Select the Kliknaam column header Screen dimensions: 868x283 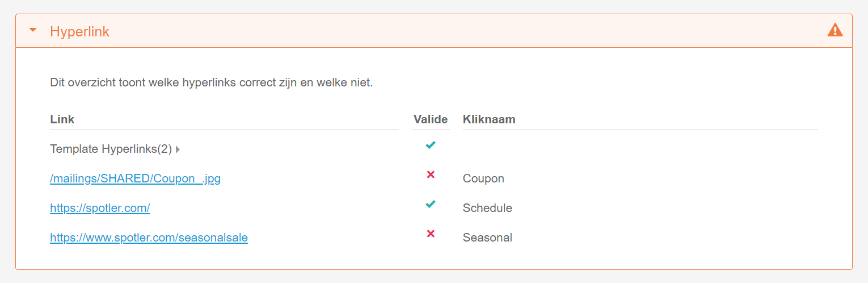pyautogui.click(x=489, y=119)
